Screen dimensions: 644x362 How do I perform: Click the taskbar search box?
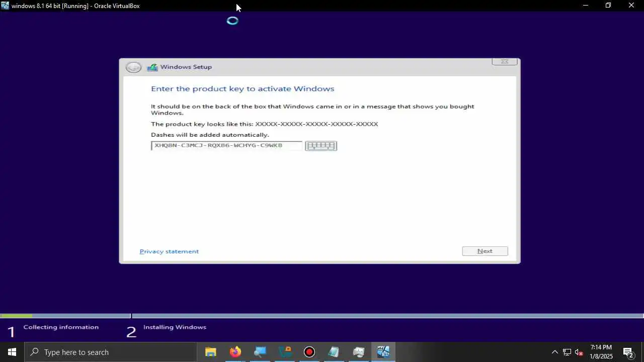coord(111,352)
